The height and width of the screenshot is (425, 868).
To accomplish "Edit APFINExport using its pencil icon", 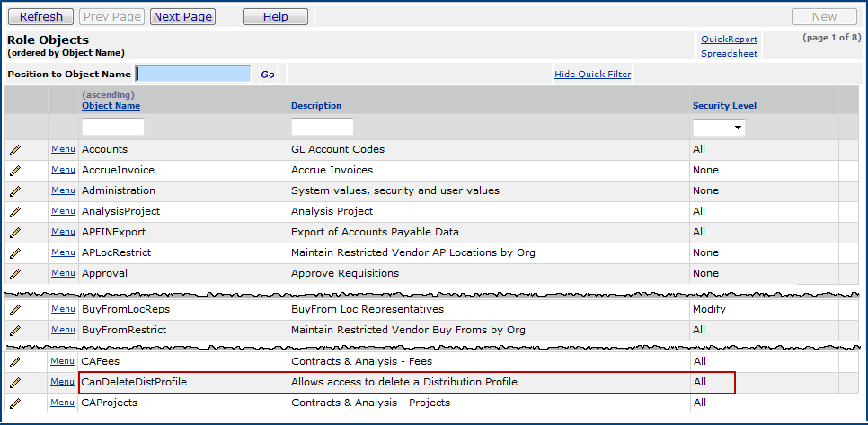I will coord(15,233).
